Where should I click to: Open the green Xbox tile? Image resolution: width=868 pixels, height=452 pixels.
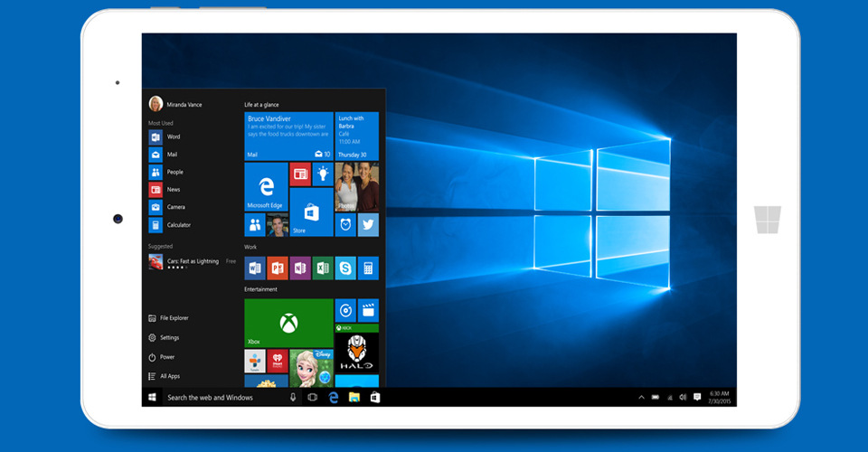(289, 323)
